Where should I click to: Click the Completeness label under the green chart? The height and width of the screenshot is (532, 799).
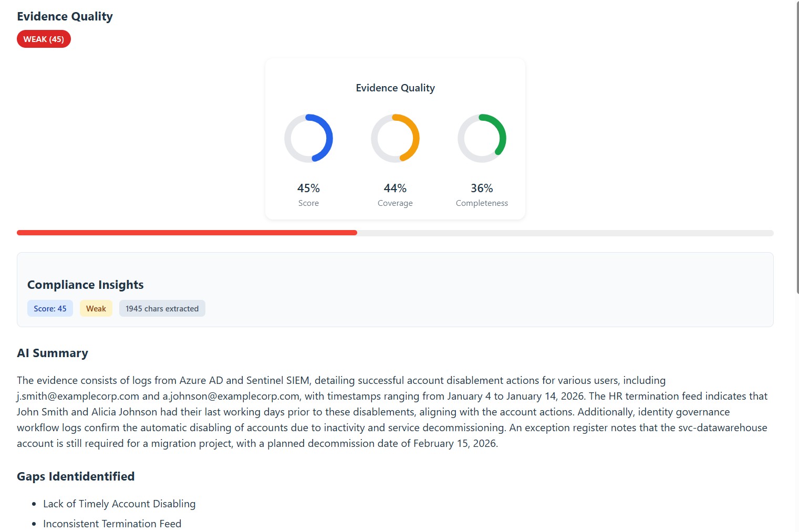[x=482, y=203]
